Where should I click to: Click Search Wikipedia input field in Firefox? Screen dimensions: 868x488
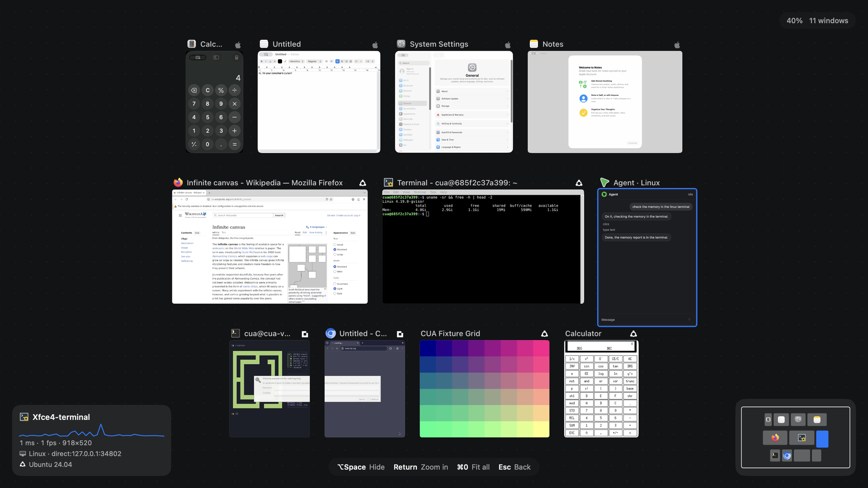pyautogui.click(x=243, y=216)
